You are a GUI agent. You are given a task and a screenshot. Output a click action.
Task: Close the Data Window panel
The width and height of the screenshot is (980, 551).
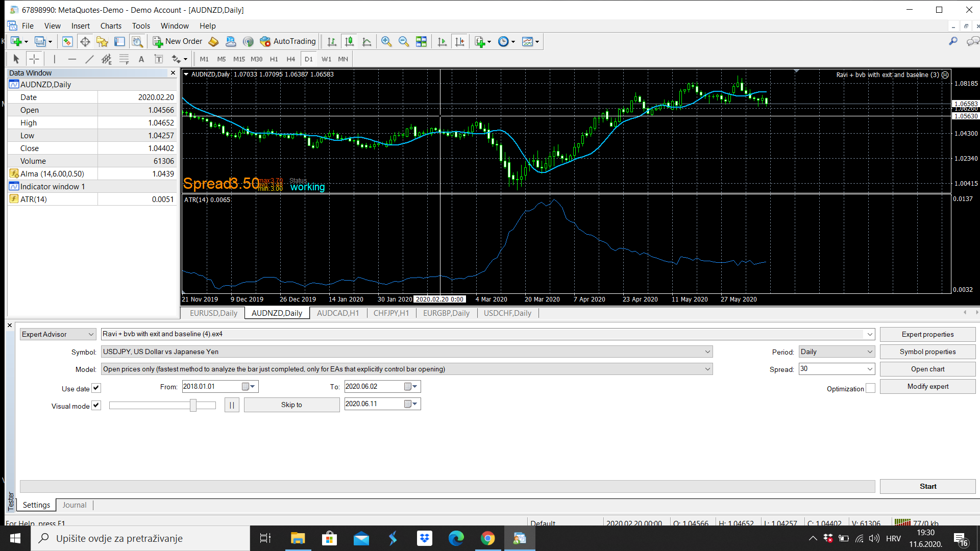click(173, 73)
